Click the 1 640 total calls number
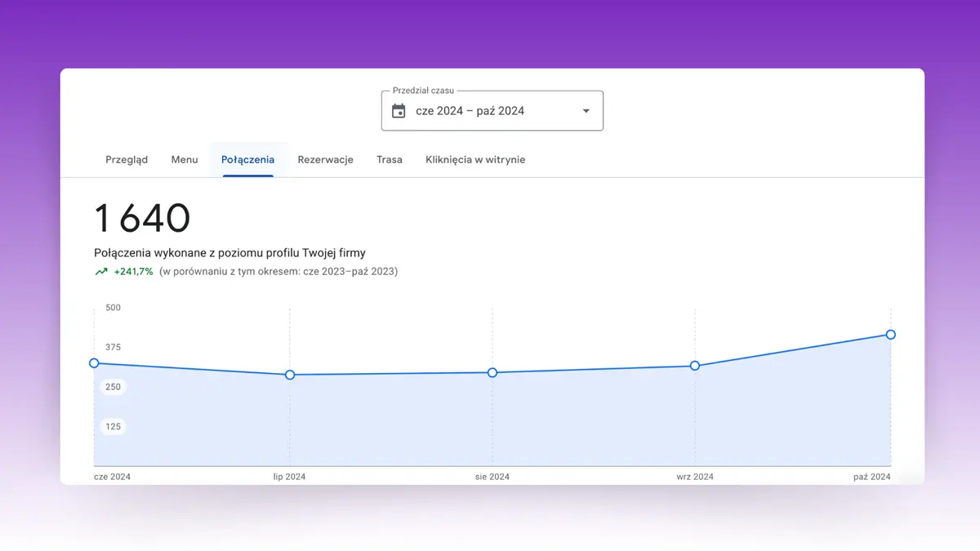This screenshot has height=551, width=980. [x=142, y=219]
